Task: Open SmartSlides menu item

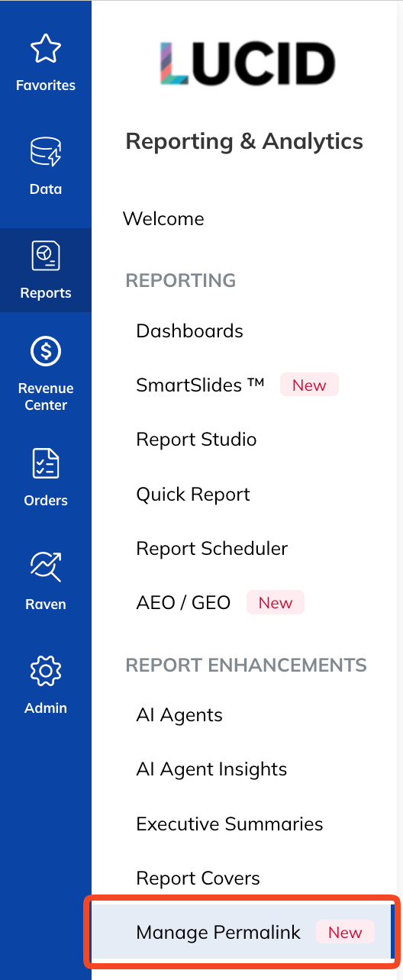Action: (x=200, y=385)
